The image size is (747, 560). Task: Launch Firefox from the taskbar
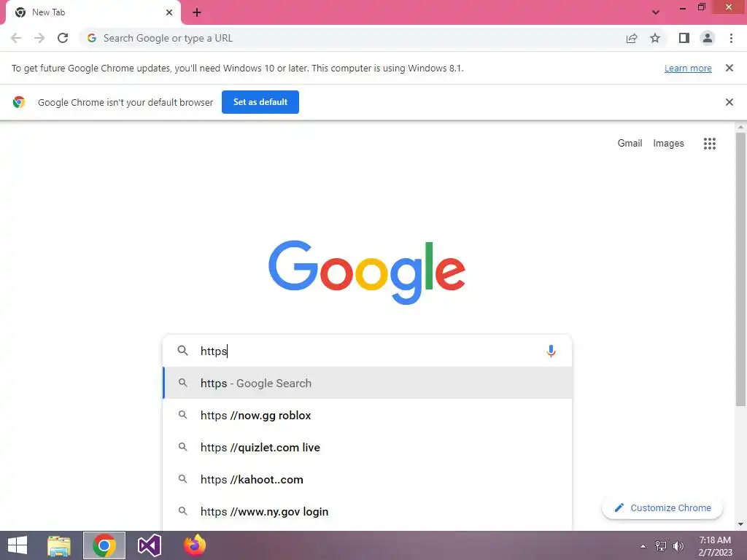(195, 545)
